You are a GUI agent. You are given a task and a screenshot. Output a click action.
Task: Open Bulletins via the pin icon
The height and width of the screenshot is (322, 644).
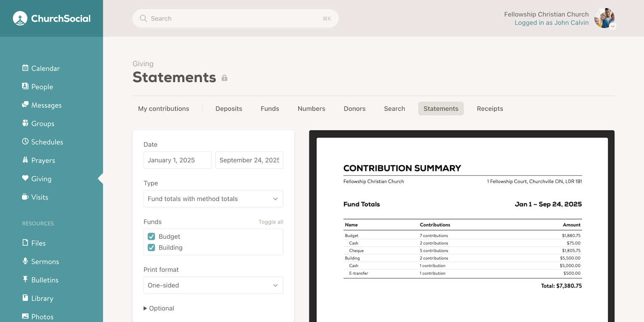pyautogui.click(x=25, y=279)
